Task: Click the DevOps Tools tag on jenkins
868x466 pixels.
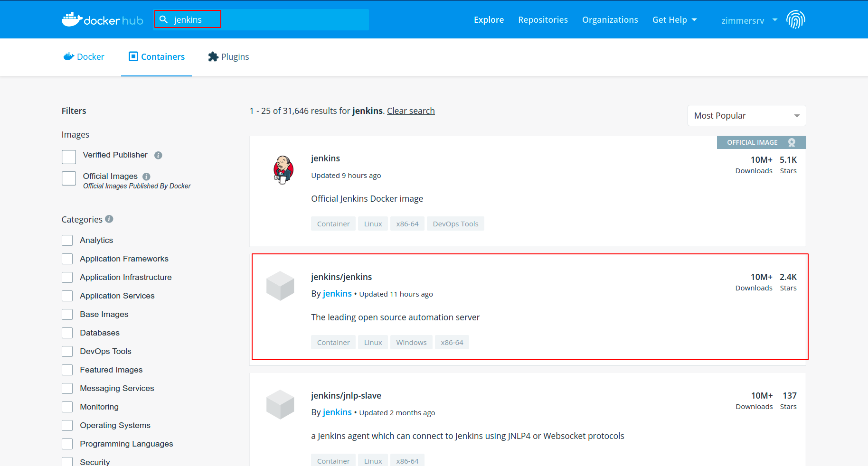Action: point(455,224)
